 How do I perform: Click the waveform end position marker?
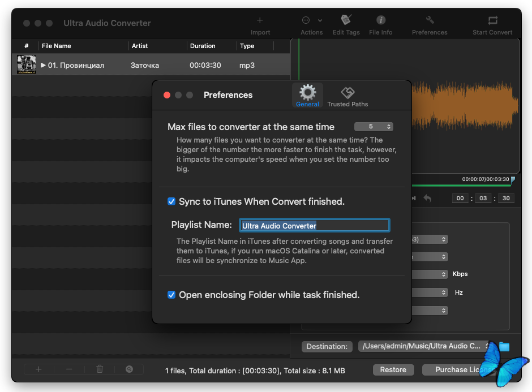[513, 180]
